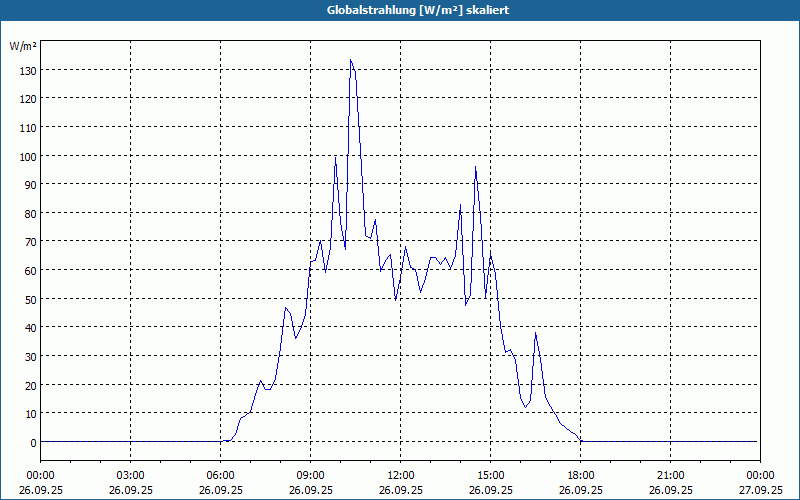Screen dimensions: 800x500
Task: Click the x-axis time label "06:00"
Action: [220, 476]
